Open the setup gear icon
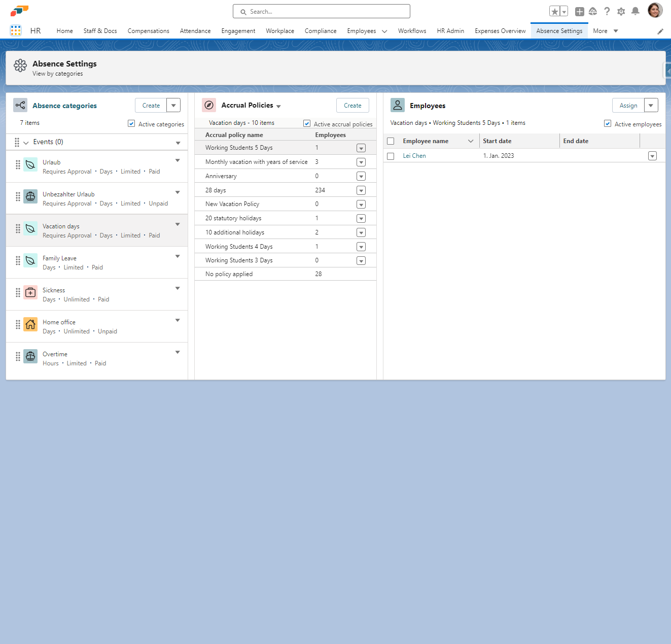Viewport: 671px width, 644px height. coord(621,11)
